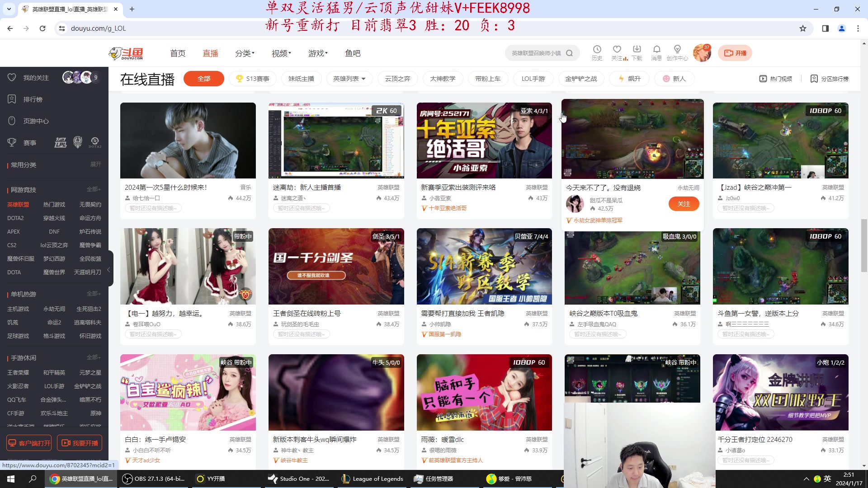868x488 pixels.
Task: Filter streams by S13赛事
Action: coord(252,79)
